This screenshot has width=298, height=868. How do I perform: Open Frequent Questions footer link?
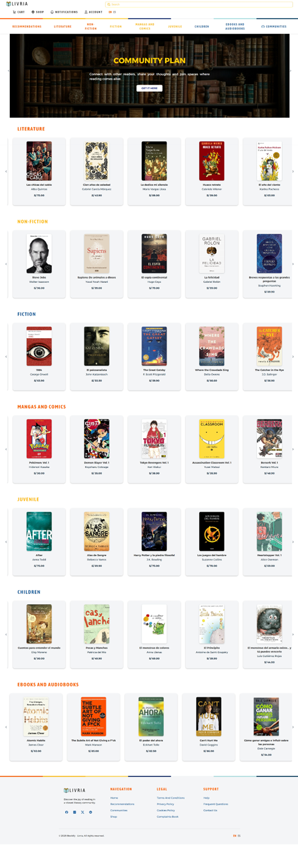click(x=215, y=804)
